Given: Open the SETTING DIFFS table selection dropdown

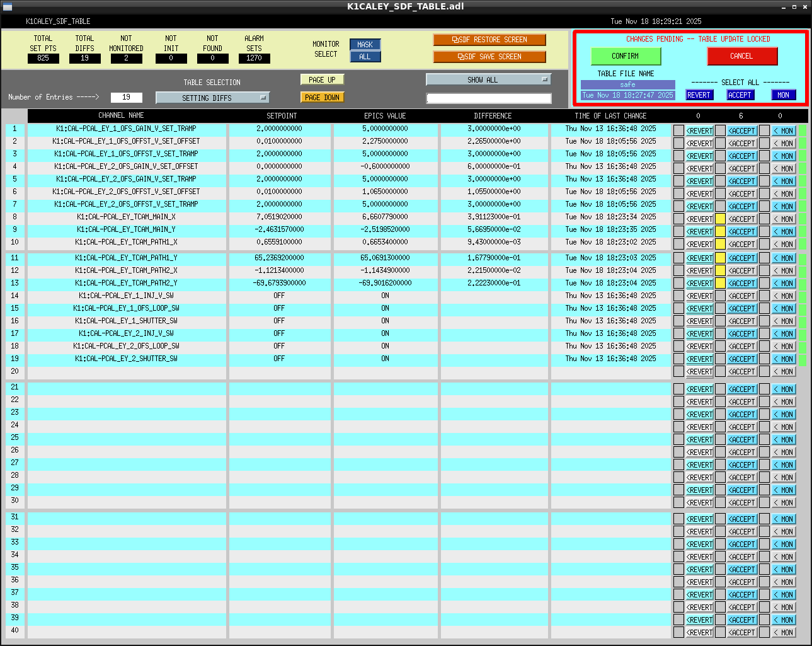Looking at the screenshot, I should [212, 98].
